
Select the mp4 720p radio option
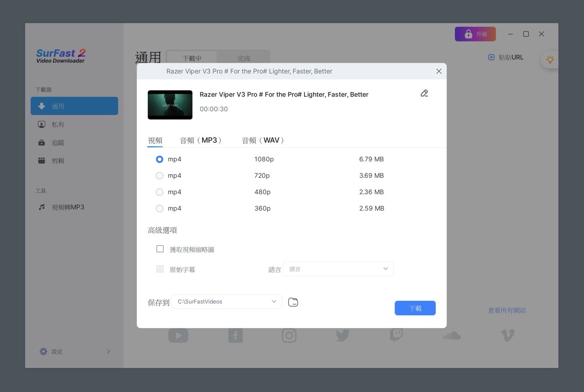159,176
